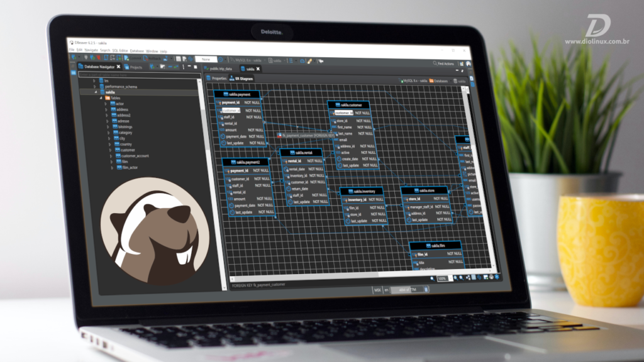Expand the actor table node
This screenshot has width=644, height=362.
coord(106,104)
